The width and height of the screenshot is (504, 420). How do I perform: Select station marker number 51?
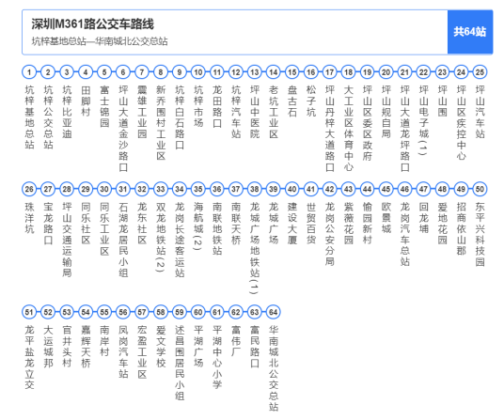29,312
